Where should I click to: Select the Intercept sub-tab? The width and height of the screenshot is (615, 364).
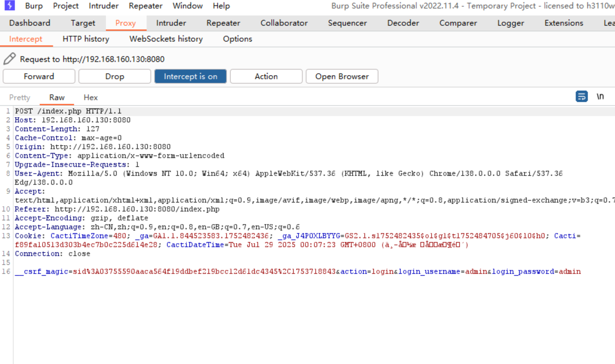(x=26, y=39)
